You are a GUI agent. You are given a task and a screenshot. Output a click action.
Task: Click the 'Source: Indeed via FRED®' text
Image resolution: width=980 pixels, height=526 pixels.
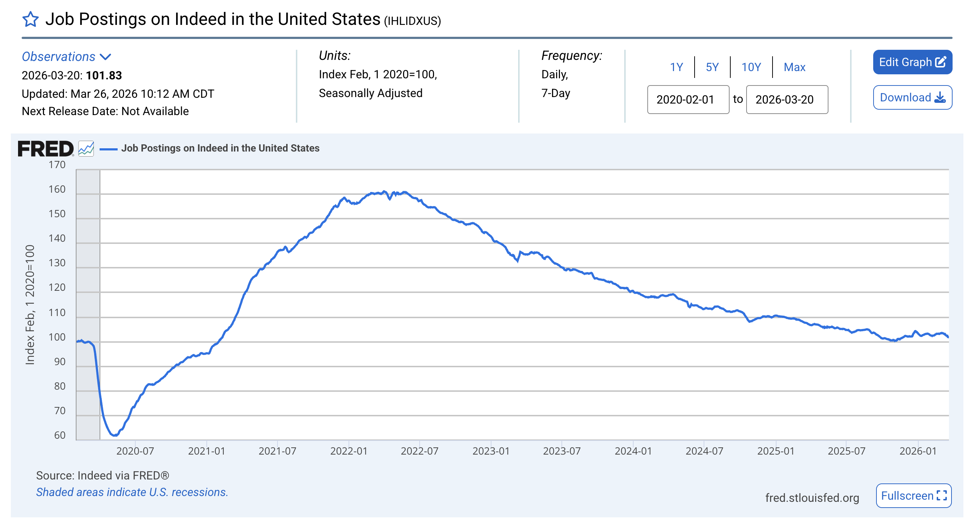[103, 475]
